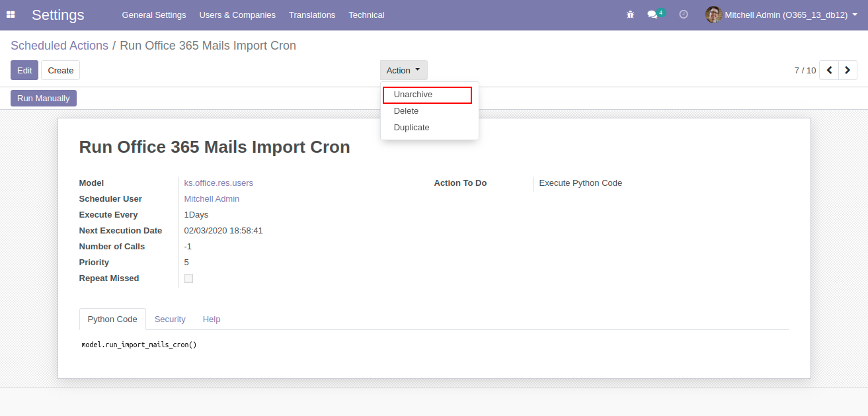Viewport: 868px width, 416px height.
Task: Switch to the Python Code tab
Action: pos(112,319)
